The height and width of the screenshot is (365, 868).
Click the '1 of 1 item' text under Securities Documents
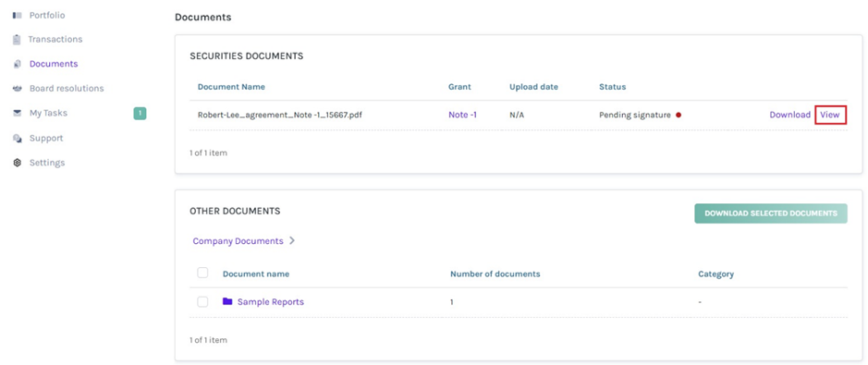point(208,152)
